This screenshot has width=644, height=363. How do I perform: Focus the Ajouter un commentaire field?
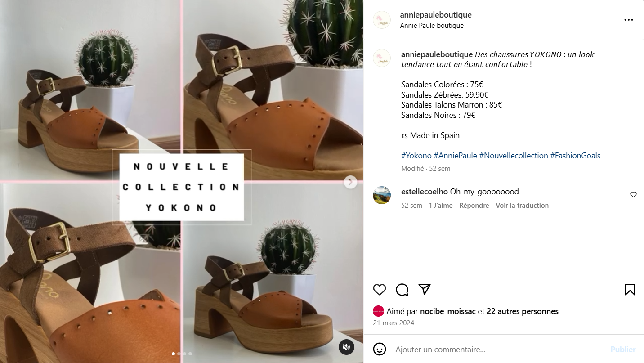coord(499,350)
